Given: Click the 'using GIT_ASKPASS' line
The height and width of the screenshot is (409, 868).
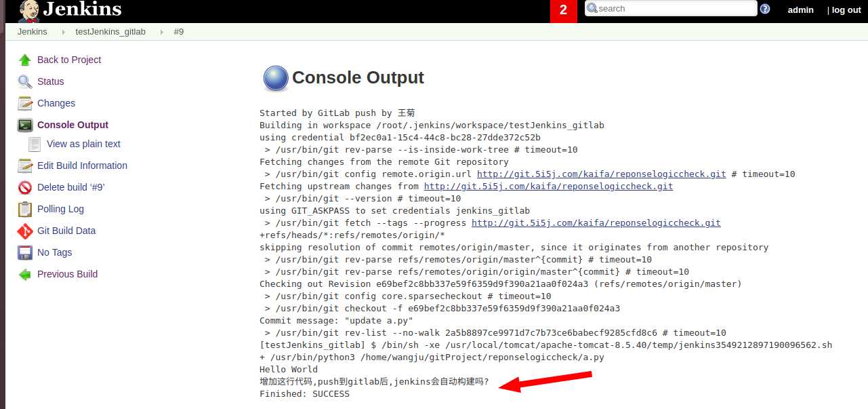Looking at the screenshot, I should [x=394, y=211].
